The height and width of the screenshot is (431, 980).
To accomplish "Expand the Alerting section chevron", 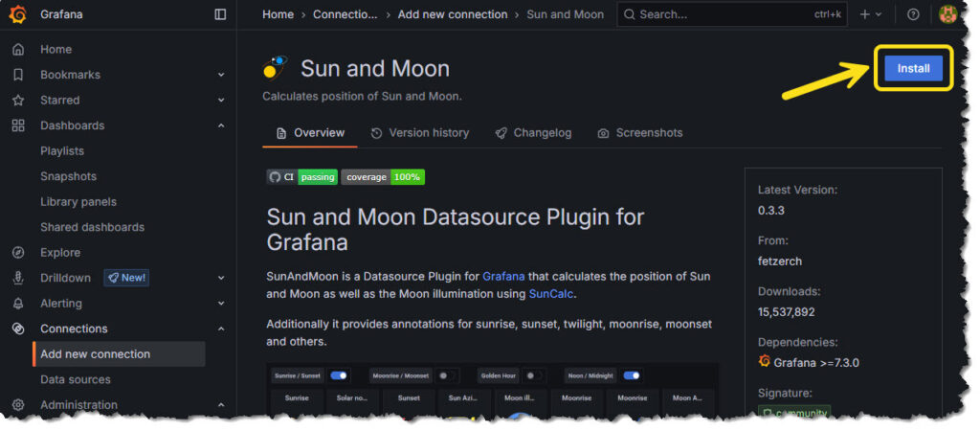I will click(221, 304).
